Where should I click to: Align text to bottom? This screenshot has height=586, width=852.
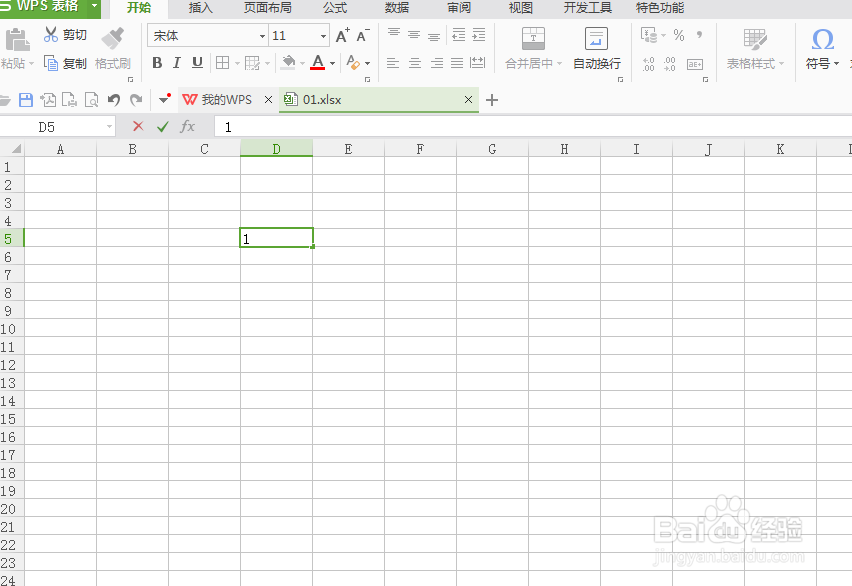click(x=434, y=36)
